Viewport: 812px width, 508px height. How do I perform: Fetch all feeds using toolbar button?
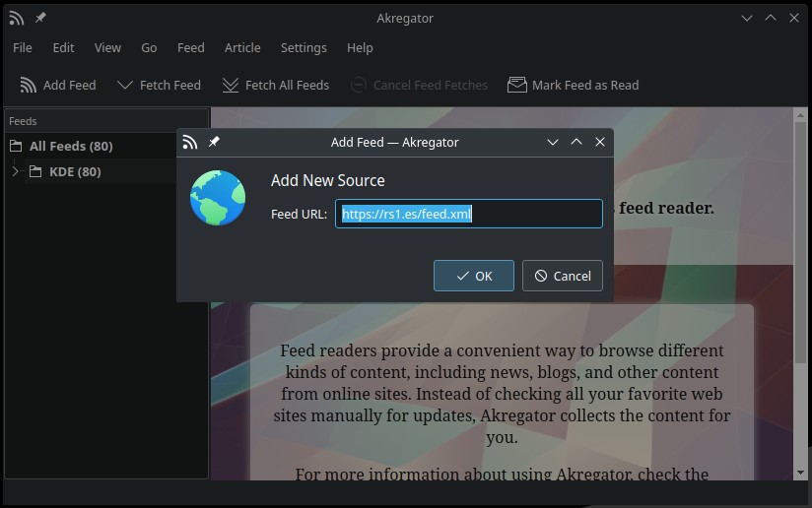(276, 85)
